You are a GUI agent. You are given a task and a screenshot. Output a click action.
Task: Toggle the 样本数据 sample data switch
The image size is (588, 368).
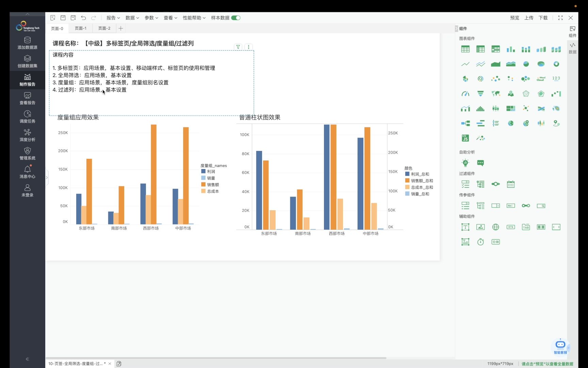pos(236,18)
